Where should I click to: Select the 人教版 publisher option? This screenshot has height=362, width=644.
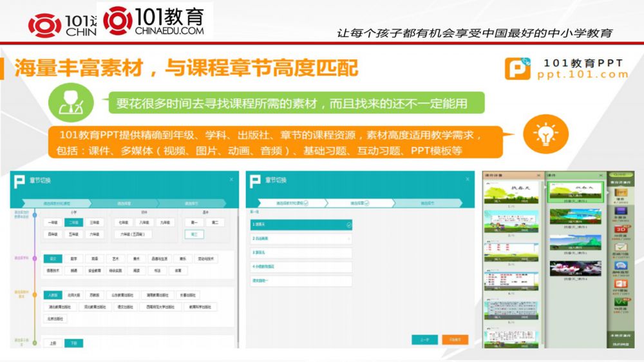53,295
